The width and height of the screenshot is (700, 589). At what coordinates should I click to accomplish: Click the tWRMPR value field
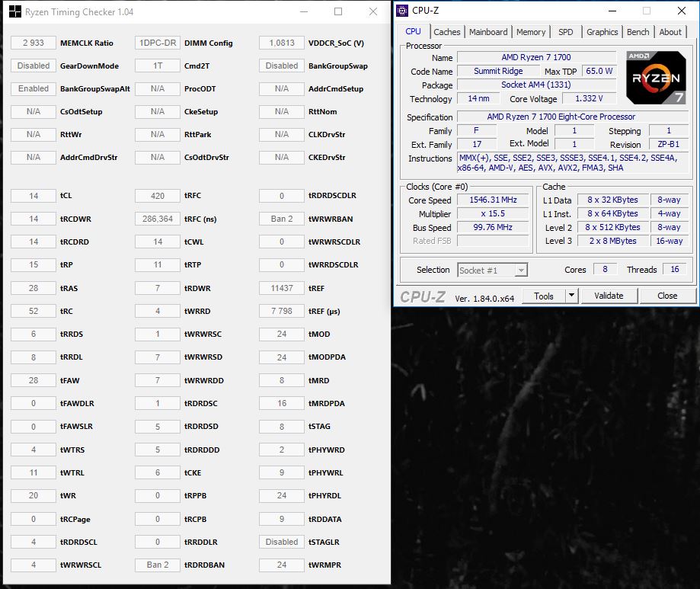(282, 565)
